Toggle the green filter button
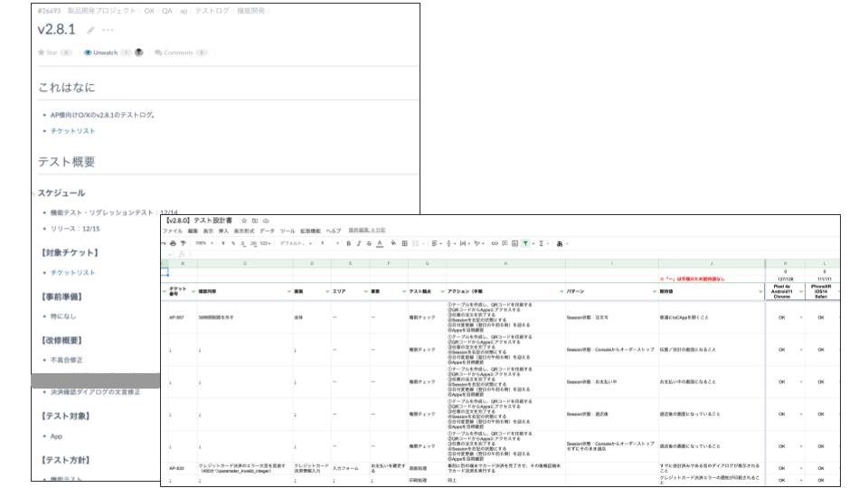Viewport: 868px width, 488px height. click(x=525, y=243)
